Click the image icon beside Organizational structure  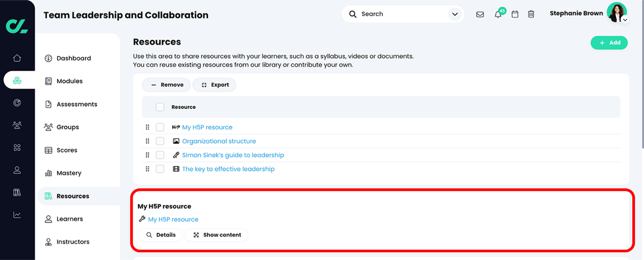click(x=176, y=141)
